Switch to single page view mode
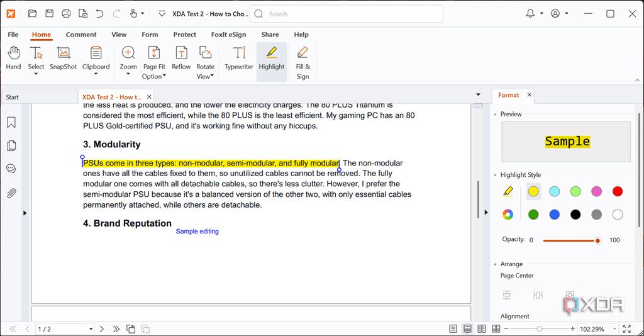 [x=453, y=328]
